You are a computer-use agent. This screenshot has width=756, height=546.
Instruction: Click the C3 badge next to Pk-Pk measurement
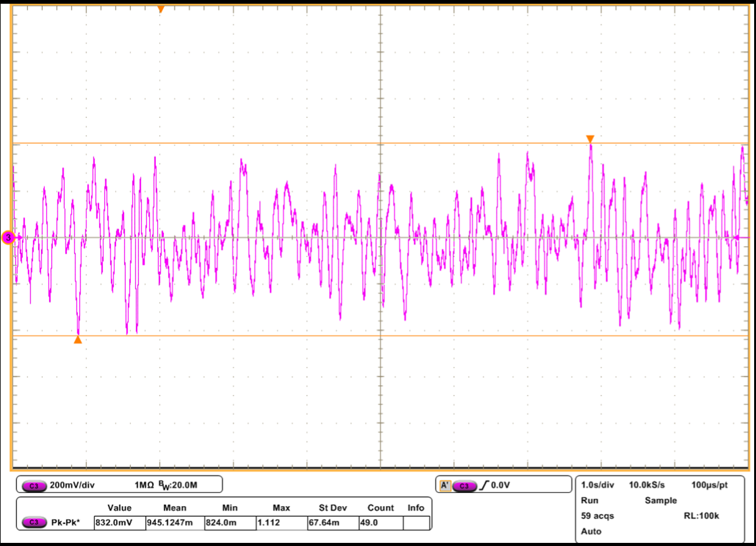click(x=33, y=523)
